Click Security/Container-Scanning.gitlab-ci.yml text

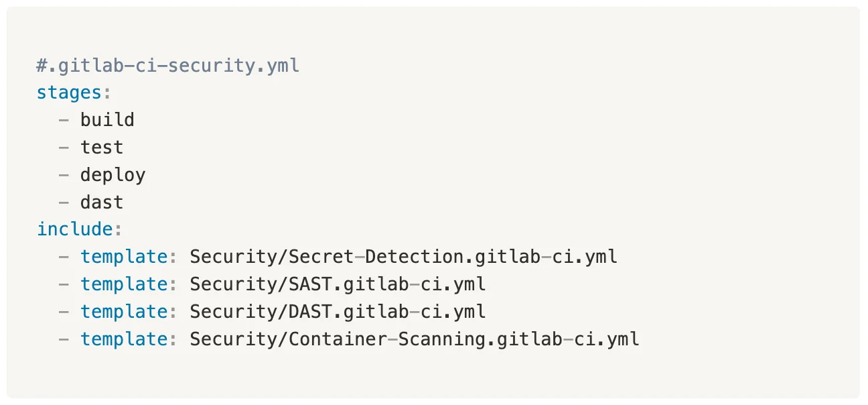pyautogui.click(x=414, y=339)
